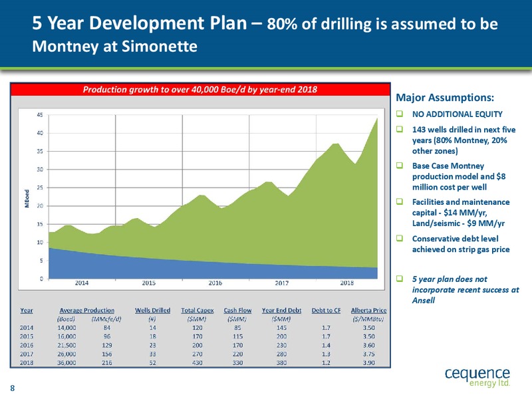Click the 2015 average production '16,000' cell
The width and height of the screenshot is (532, 399).
[66, 336]
